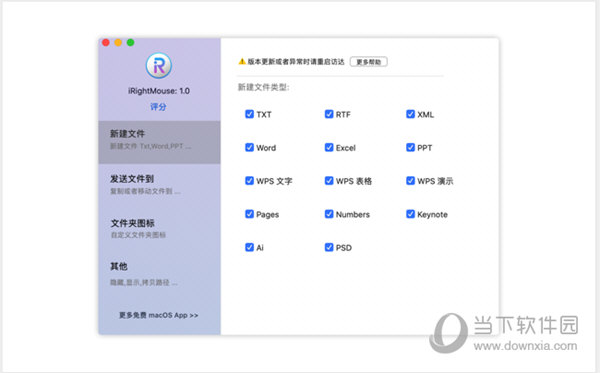This screenshot has width=600, height=373.
Task: Uncheck the Pages checkbox
Action: pyautogui.click(x=249, y=214)
